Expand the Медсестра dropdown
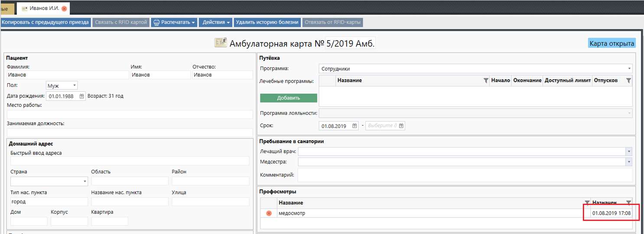Image resolution: width=644 pixels, height=234 pixels. pos(628,161)
